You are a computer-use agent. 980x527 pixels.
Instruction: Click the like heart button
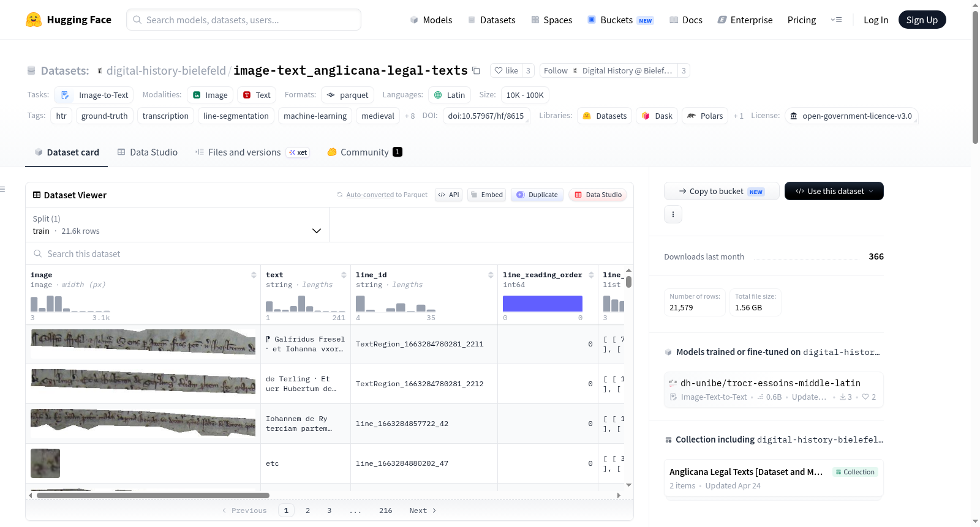tap(507, 70)
